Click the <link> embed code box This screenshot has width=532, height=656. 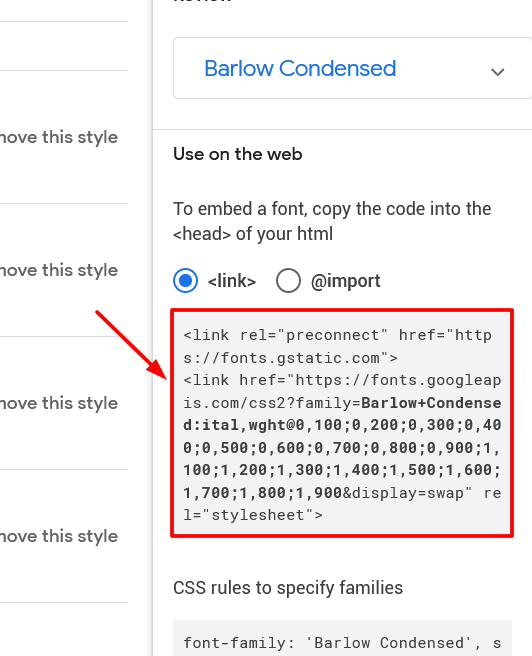click(342, 423)
